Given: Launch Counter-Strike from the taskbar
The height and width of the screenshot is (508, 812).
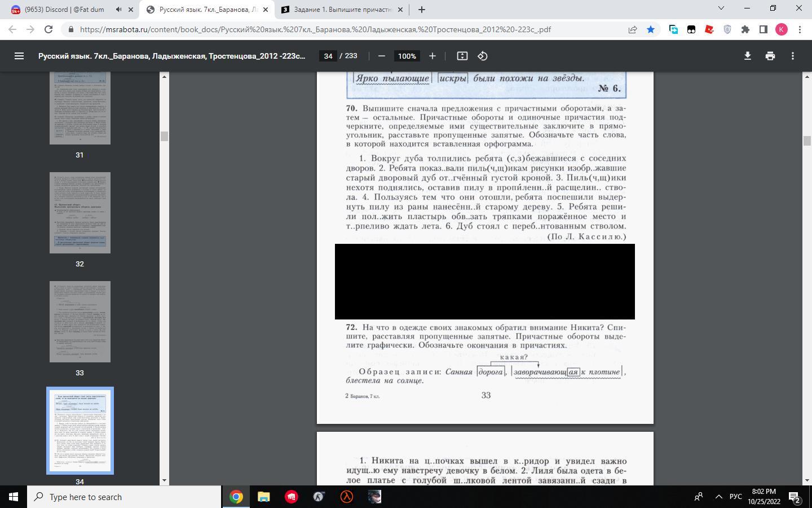Looking at the screenshot, I should click(x=319, y=497).
